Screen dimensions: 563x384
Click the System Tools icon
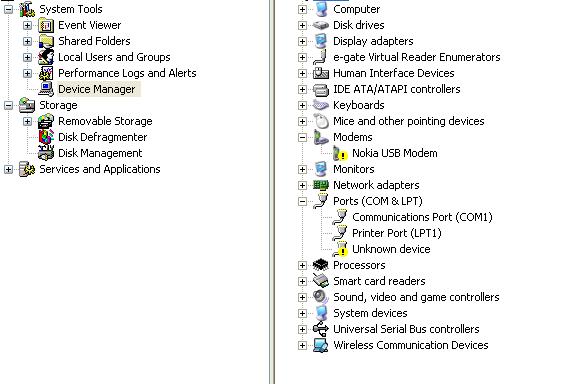click(x=27, y=9)
